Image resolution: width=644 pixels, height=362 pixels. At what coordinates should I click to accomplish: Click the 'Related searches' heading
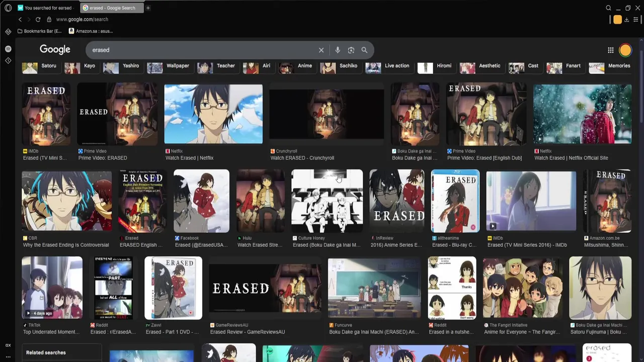46,352
